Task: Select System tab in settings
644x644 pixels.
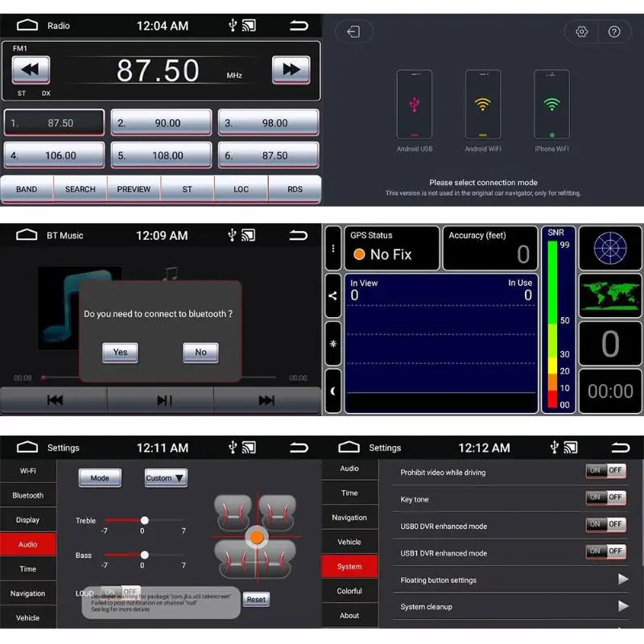Action: click(349, 567)
